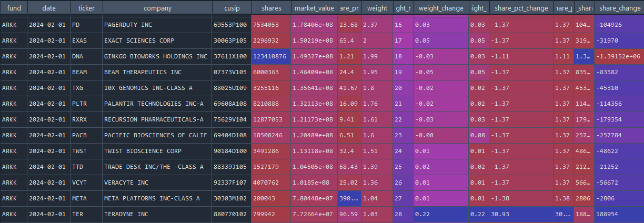The height and width of the screenshot is (223, 644).
Task: Click the weight_change column header
Action: pos(441,8)
